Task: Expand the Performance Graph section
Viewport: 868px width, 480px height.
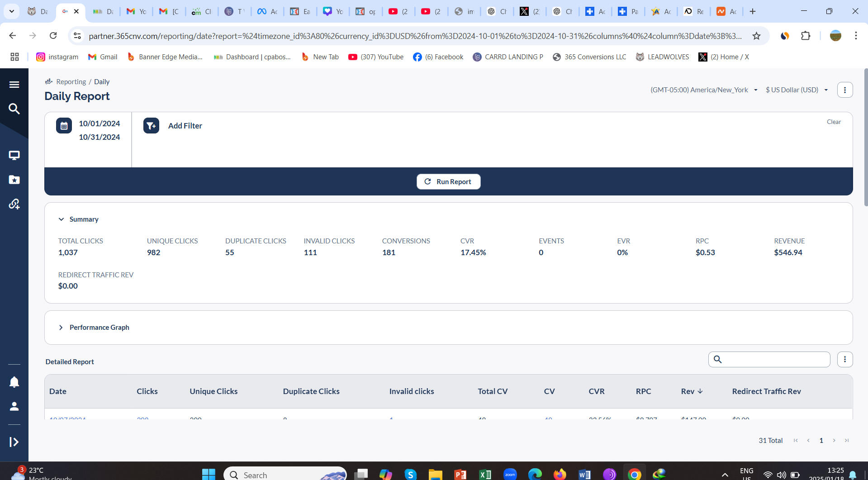Action: coord(61,328)
